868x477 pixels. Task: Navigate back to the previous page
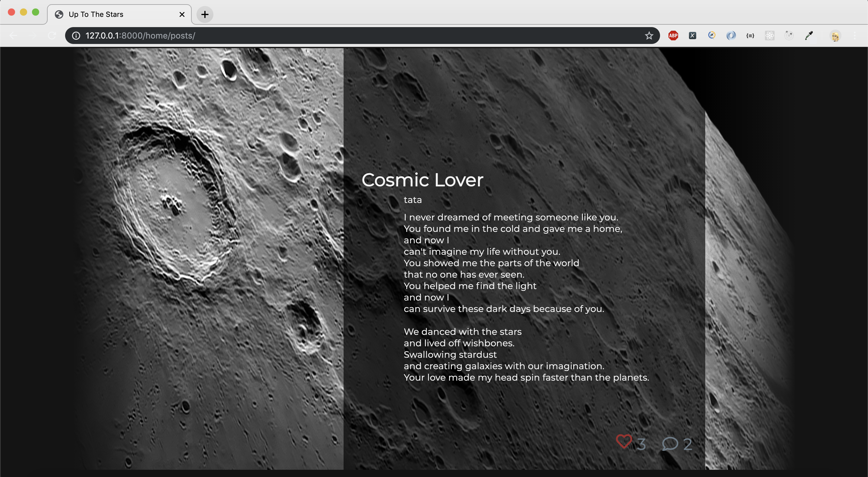pyautogui.click(x=13, y=35)
